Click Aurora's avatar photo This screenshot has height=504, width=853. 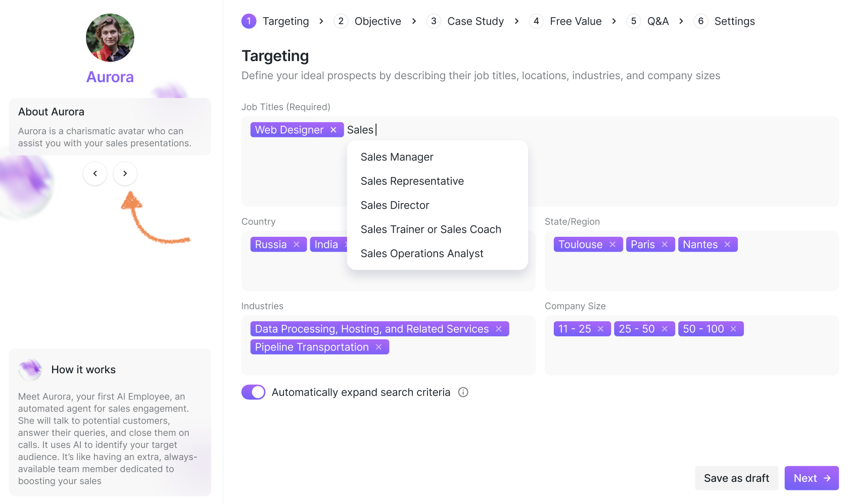[x=110, y=38]
